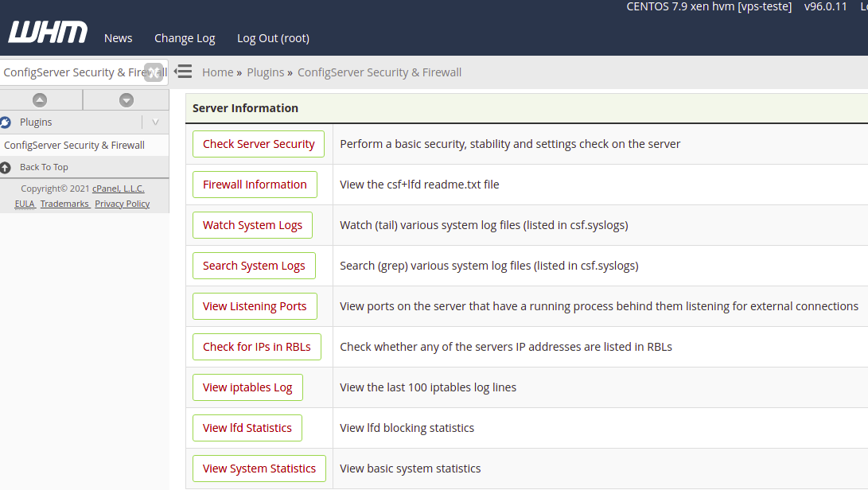Screen dimensions: 868x490
Task: Click View System Statistics button
Action: click(x=259, y=469)
